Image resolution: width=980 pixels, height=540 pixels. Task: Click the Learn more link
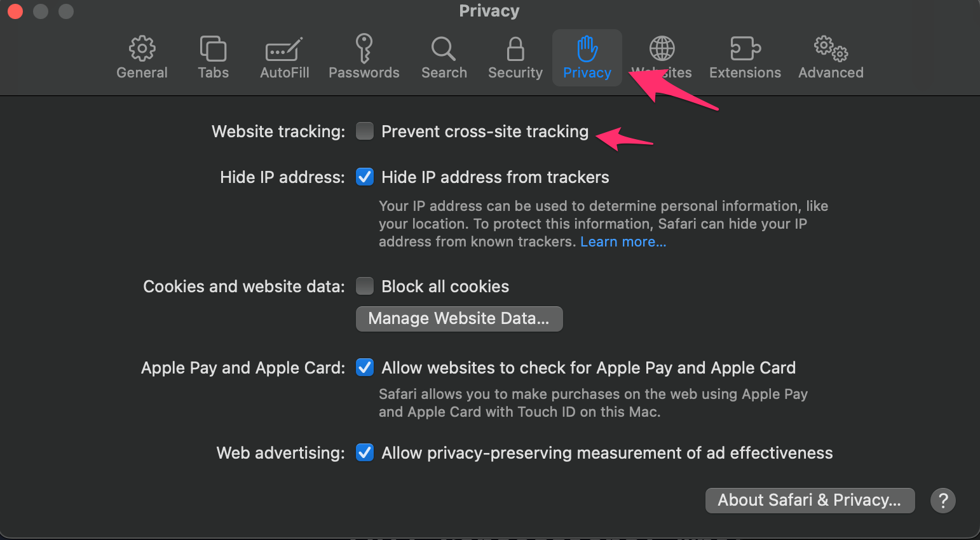622,241
